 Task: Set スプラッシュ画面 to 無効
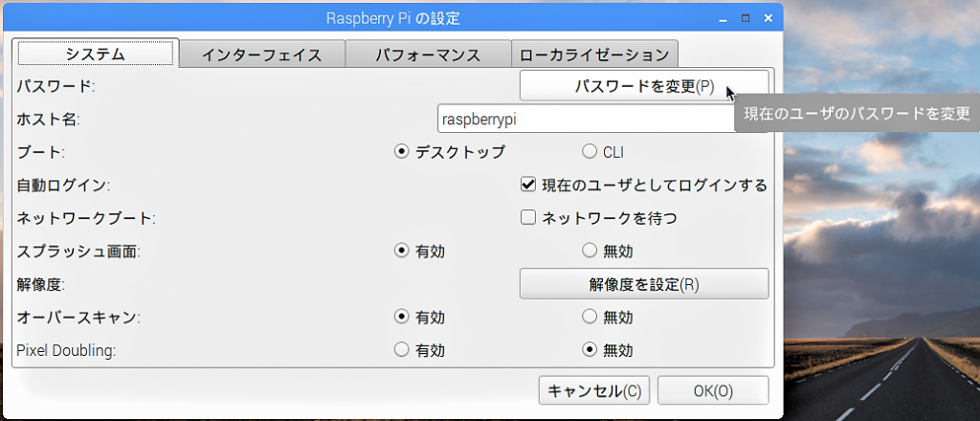click(607, 251)
